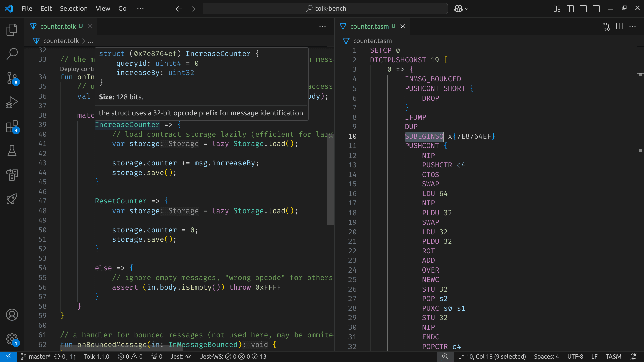Open notifications bell in status bar
Screen dimensions: 644x362
tap(633, 357)
